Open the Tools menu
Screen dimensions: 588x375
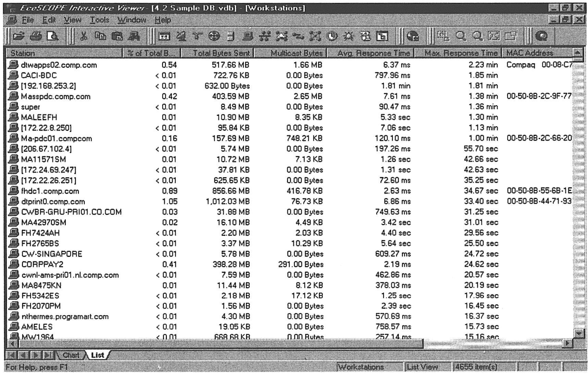click(99, 20)
